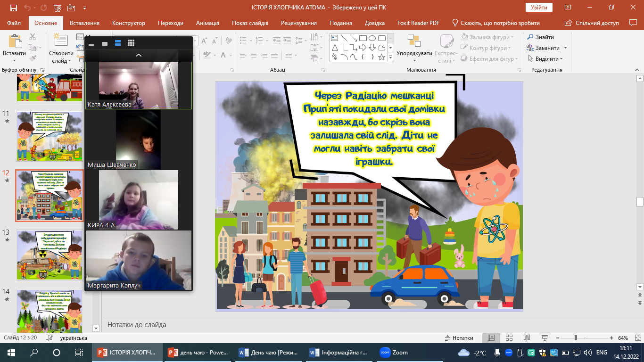
Task: Open Замінити replace dropdown arrow
Action: click(565, 48)
